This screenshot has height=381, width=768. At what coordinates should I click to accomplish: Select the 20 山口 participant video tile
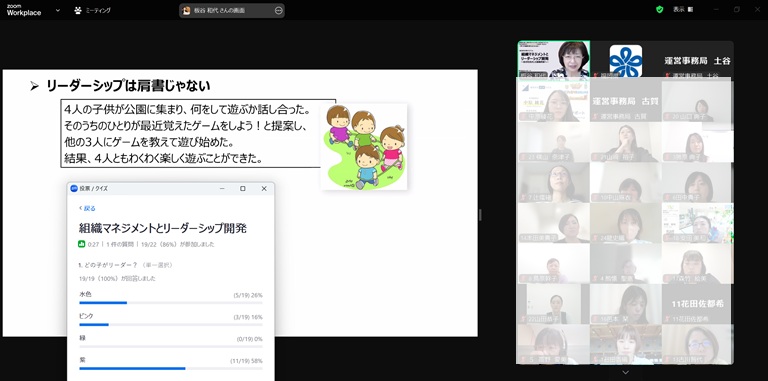click(697, 101)
